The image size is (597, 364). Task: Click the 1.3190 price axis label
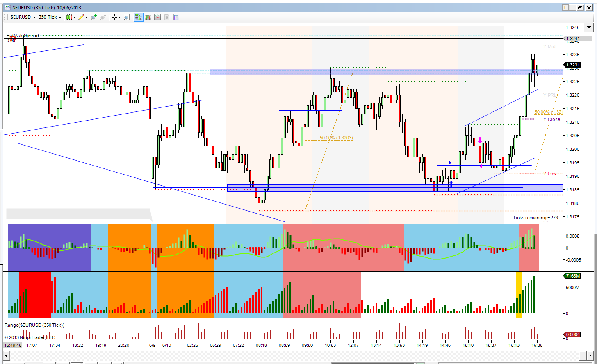(572, 176)
